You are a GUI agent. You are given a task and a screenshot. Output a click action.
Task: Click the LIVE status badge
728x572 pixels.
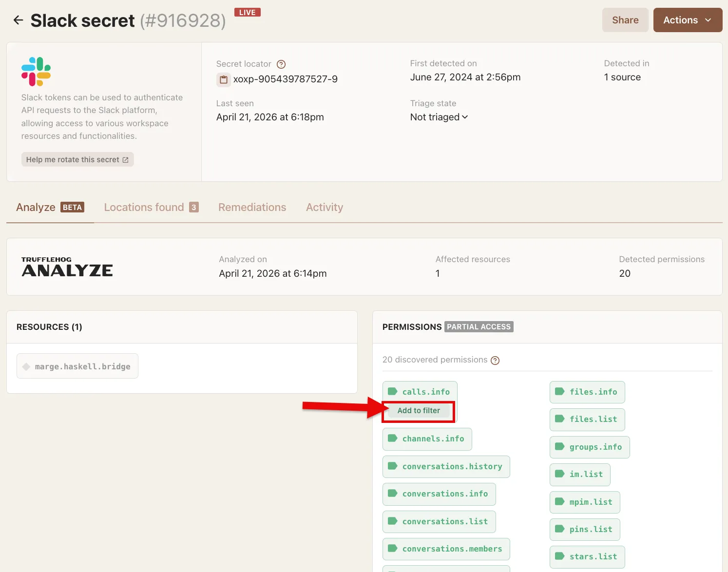[x=248, y=12]
